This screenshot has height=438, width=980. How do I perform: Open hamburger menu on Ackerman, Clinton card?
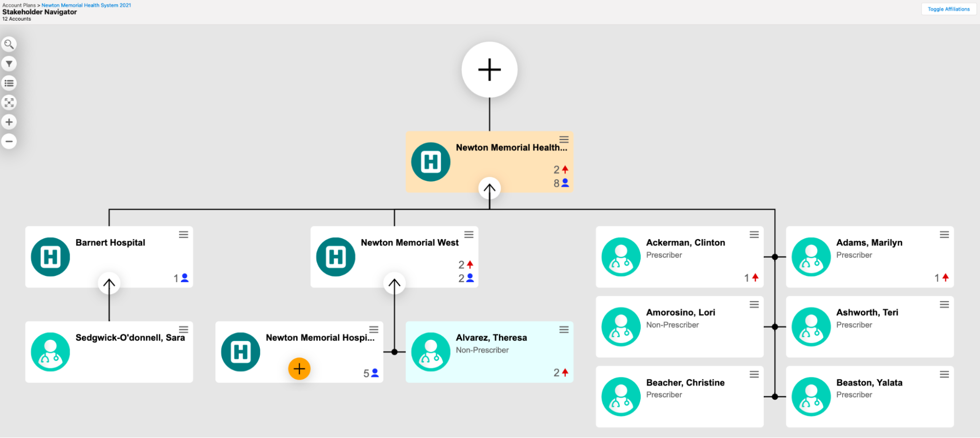pyautogui.click(x=754, y=235)
